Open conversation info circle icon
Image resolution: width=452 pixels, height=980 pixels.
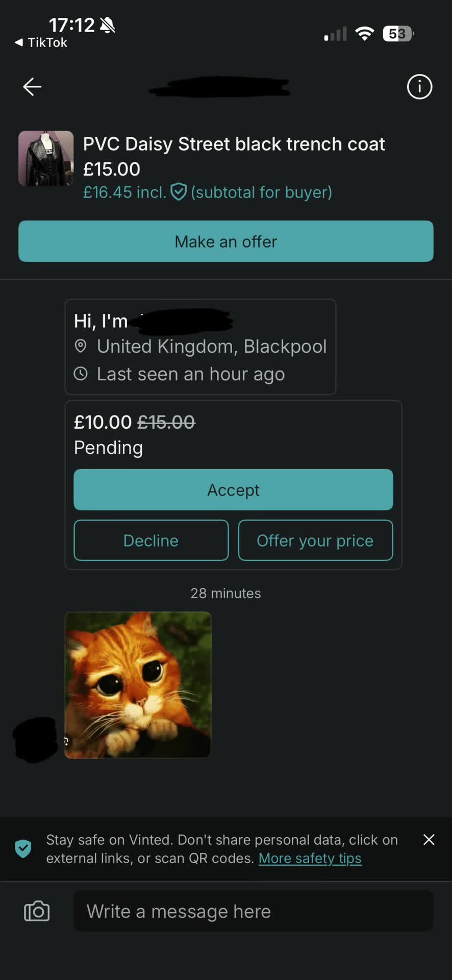[419, 87]
